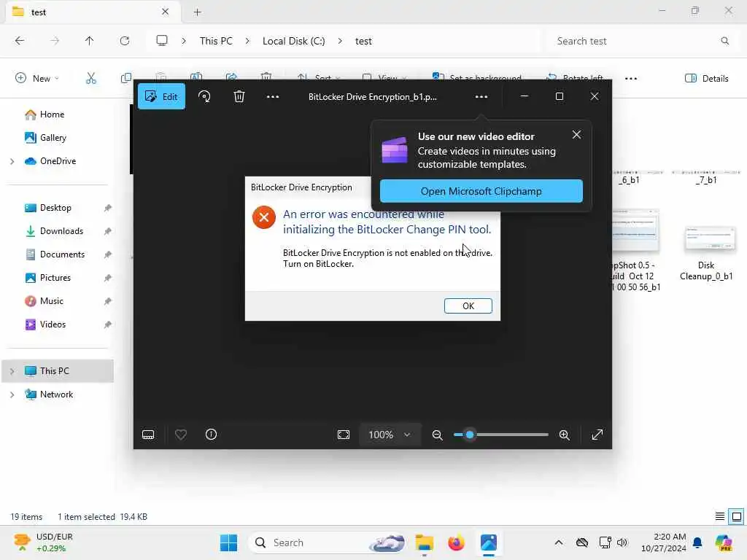Viewport: 747px width, 560px height.
Task: Delete the image with Photos trash icon
Action: pyautogui.click(x=239, y=97)
